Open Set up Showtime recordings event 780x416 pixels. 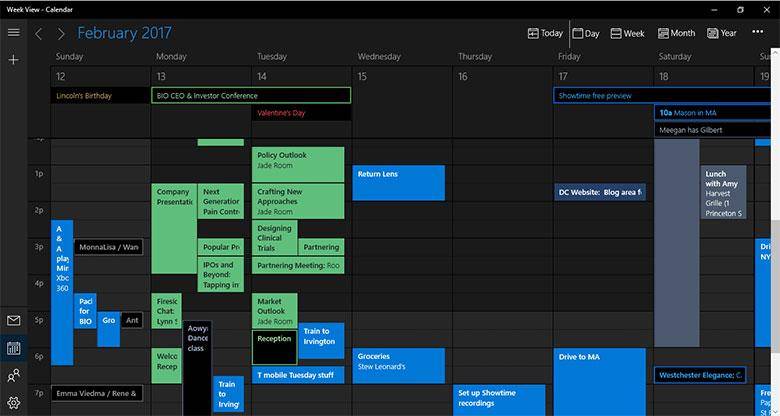[499, 400]
